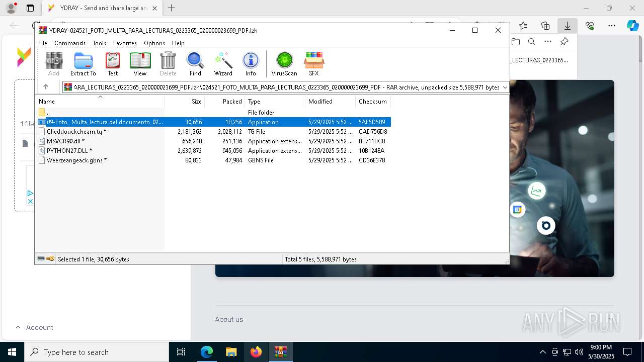This screenshot has height=362, width=644.
Task: Click the downloads panel search icon
Action: [531, 42]
